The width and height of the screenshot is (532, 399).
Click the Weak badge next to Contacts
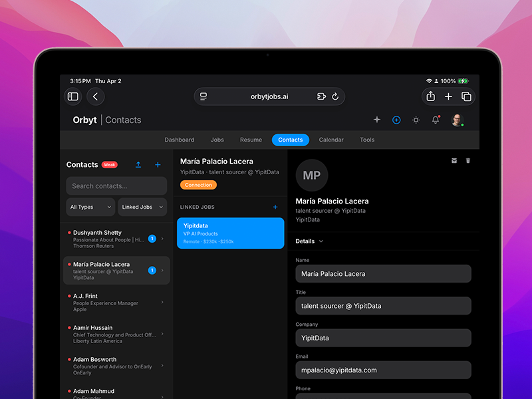click(x=110, y=164)
